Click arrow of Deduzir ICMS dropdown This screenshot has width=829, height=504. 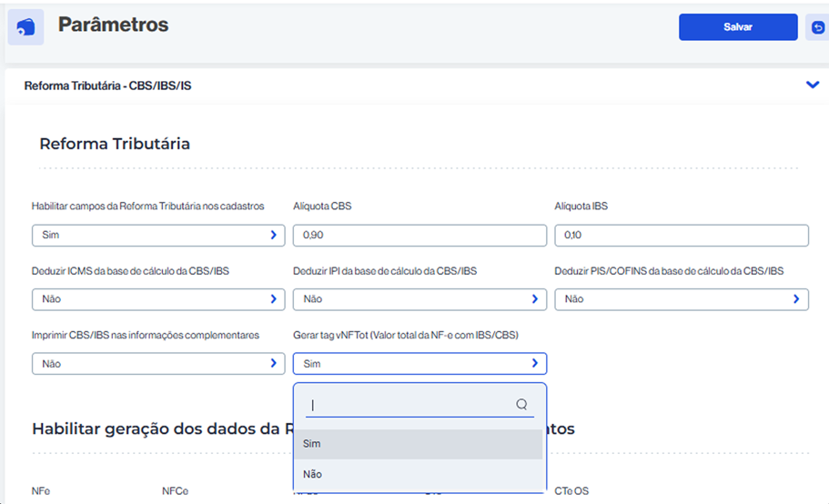[x=273, y=299]
